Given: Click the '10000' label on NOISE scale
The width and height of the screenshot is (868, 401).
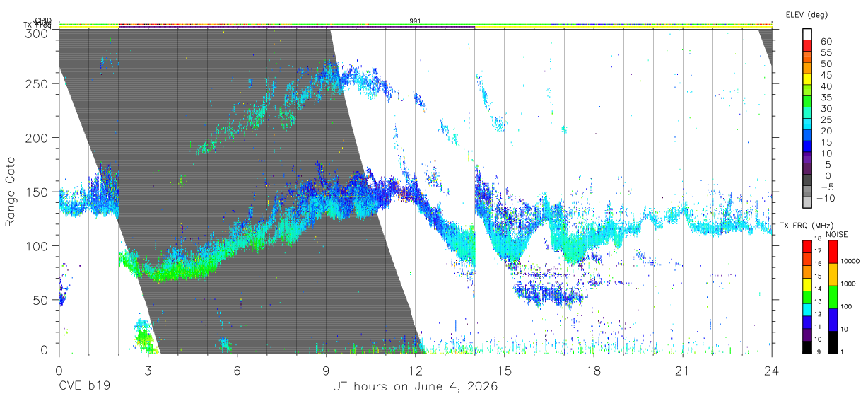Looking at the screenshot, I should pos(850,261).
